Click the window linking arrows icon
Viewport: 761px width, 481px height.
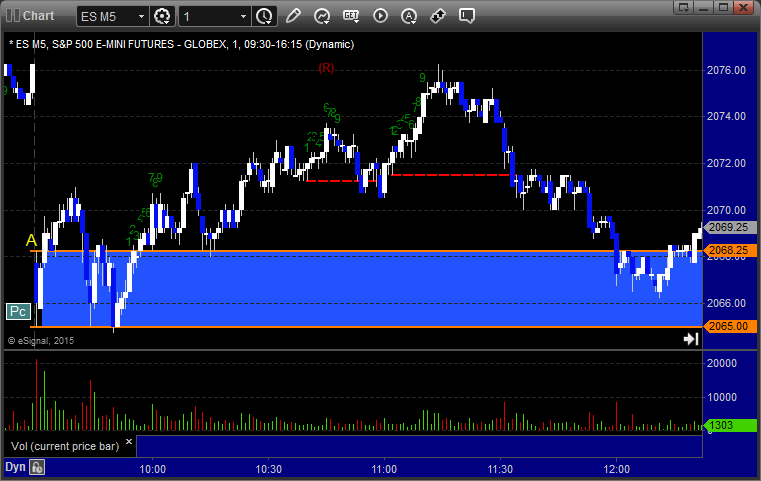click(x=438, y=16)
